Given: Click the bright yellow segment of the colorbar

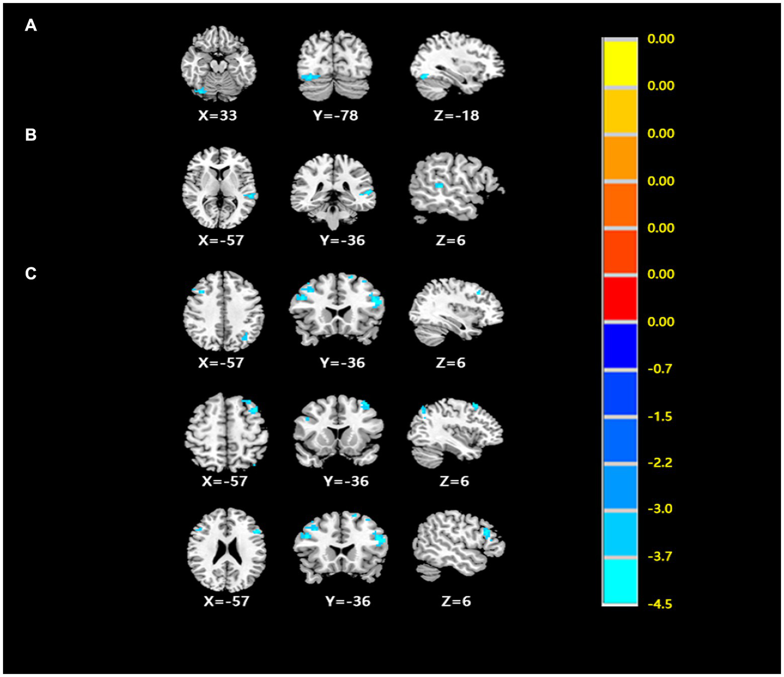Looking at the screenshot, I should pyautogui.click(x=620, y=62).
